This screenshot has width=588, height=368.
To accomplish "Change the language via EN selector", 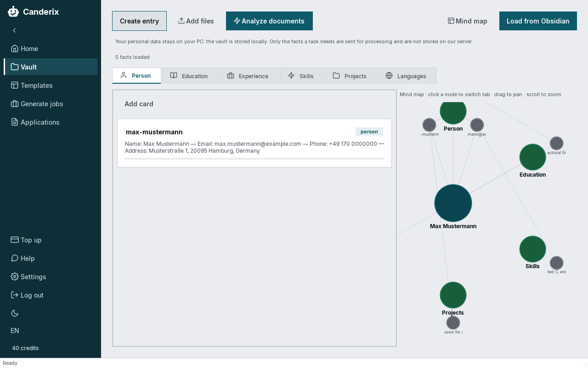I will point(15,330).
